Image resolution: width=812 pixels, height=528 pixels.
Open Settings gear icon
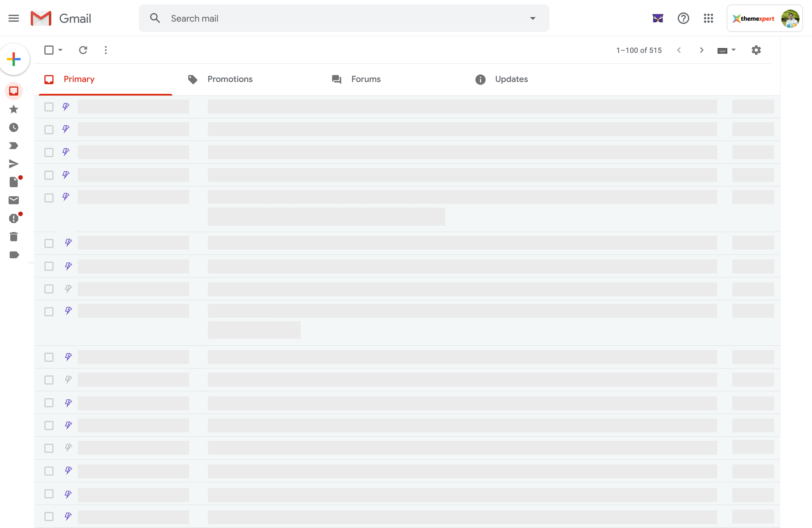tap(756, 50)
